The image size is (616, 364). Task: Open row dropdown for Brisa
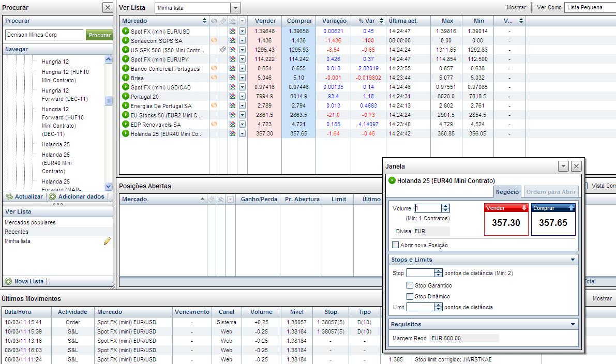pyautogui.click(x=243, y=78)
